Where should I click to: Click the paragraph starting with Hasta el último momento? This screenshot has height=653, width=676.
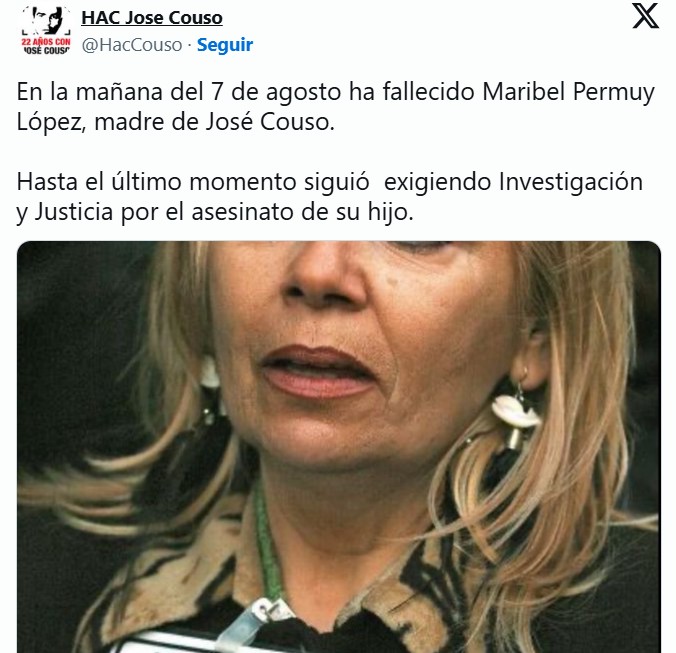330,196
